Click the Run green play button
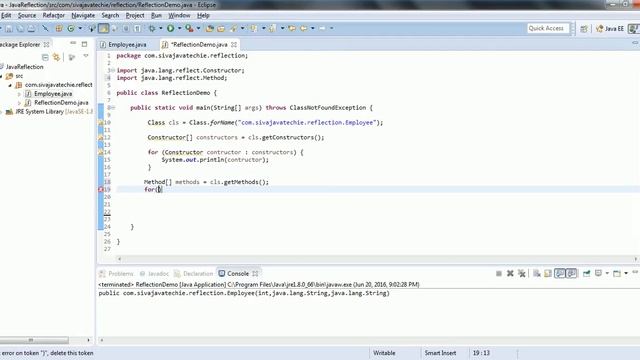 (x=171, y=28)
